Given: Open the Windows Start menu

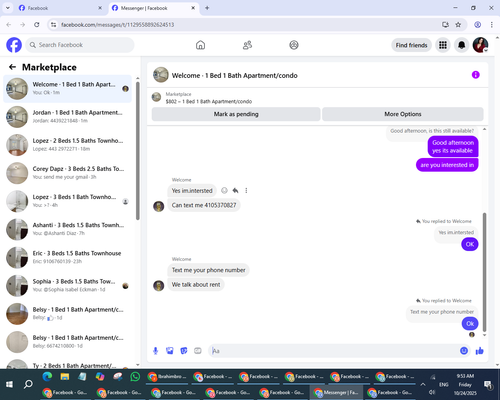Looking at the screenshot, I should (x=9, y=384).
